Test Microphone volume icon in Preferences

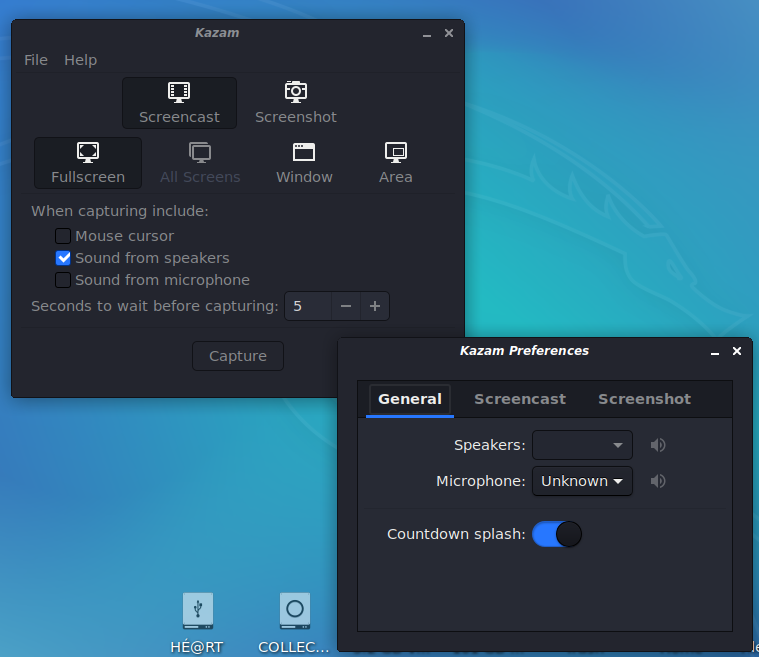[658, 481]
